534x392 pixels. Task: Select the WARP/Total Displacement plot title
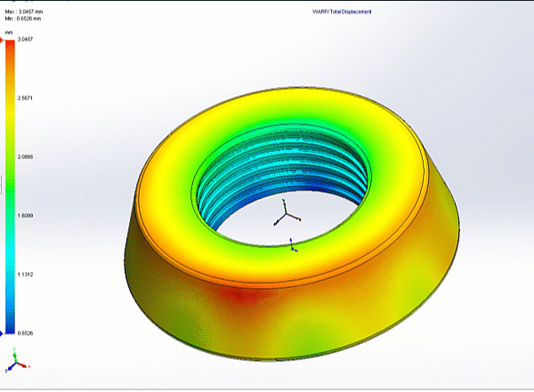click(340, 13)
